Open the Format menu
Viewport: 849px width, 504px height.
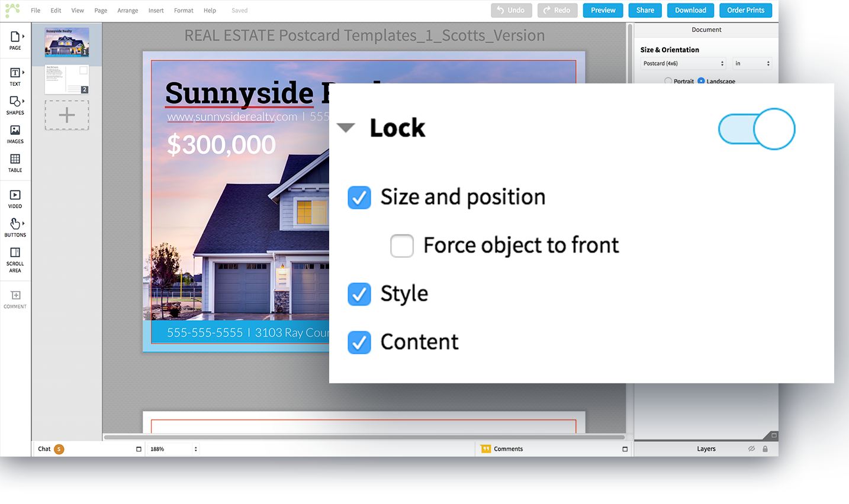tap(184, 11)
